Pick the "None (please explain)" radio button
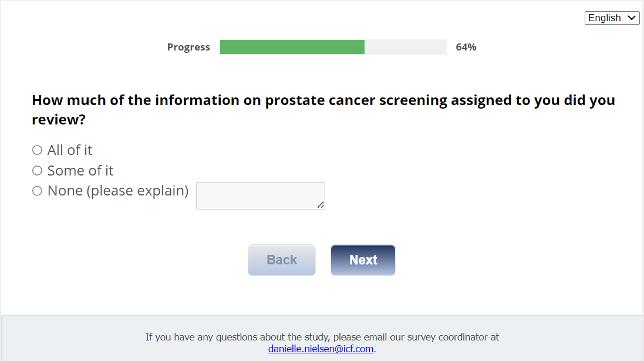 [x=37, y=191]
